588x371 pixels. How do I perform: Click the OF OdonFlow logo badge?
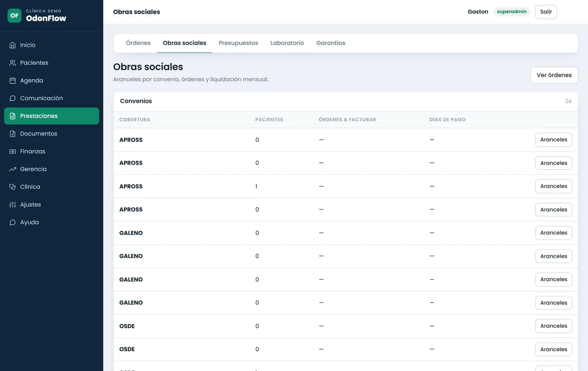(14, 16)
